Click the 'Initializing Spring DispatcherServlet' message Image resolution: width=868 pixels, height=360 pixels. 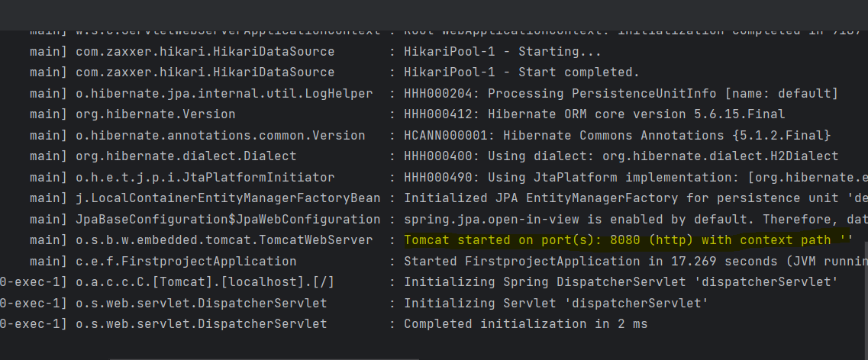621,282
